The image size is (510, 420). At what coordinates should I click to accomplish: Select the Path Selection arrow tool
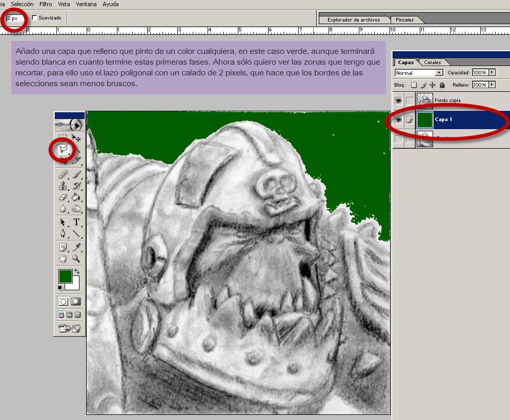(63, 222)
